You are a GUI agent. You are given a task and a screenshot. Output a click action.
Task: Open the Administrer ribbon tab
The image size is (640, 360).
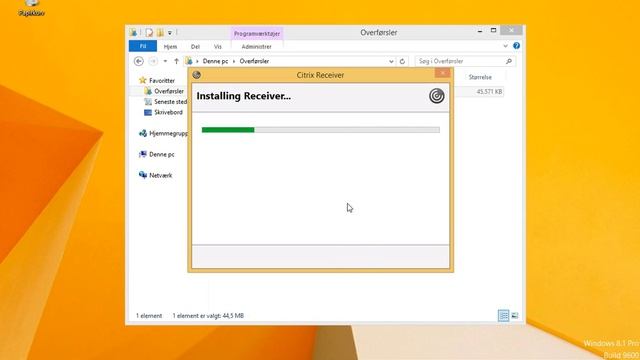coord(256,47)
